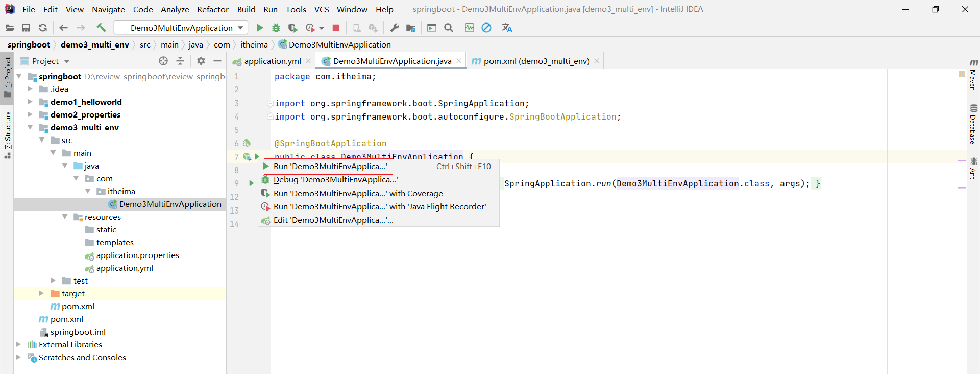Click itheima in the breadcrumb path

[254, 44]
